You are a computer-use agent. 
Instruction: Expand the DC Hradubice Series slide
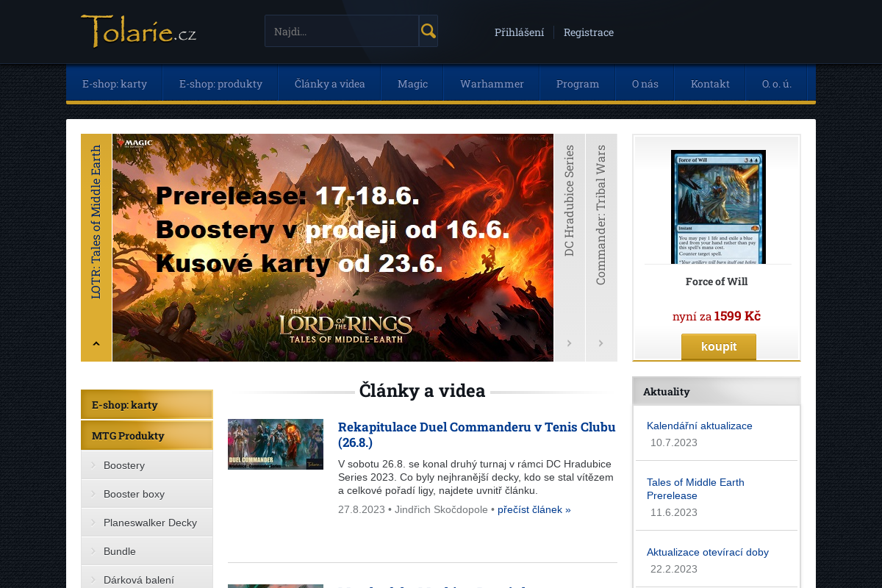click(x=569, y=343)
